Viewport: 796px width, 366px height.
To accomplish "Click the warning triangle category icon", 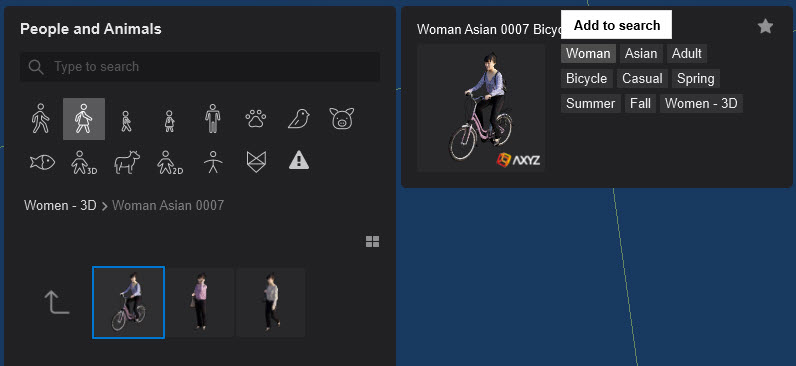I will (x=299, y=160).
